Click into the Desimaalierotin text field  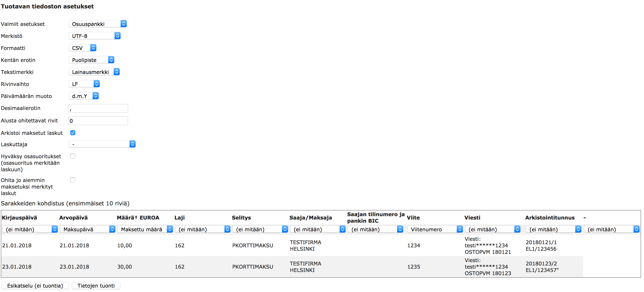point(98,108)
